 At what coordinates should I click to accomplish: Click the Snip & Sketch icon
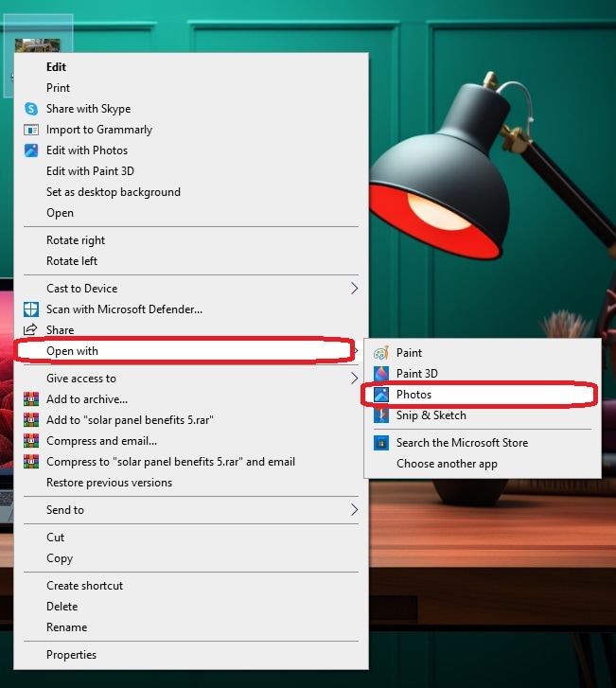pyautogui.click(x=381, y=415)
